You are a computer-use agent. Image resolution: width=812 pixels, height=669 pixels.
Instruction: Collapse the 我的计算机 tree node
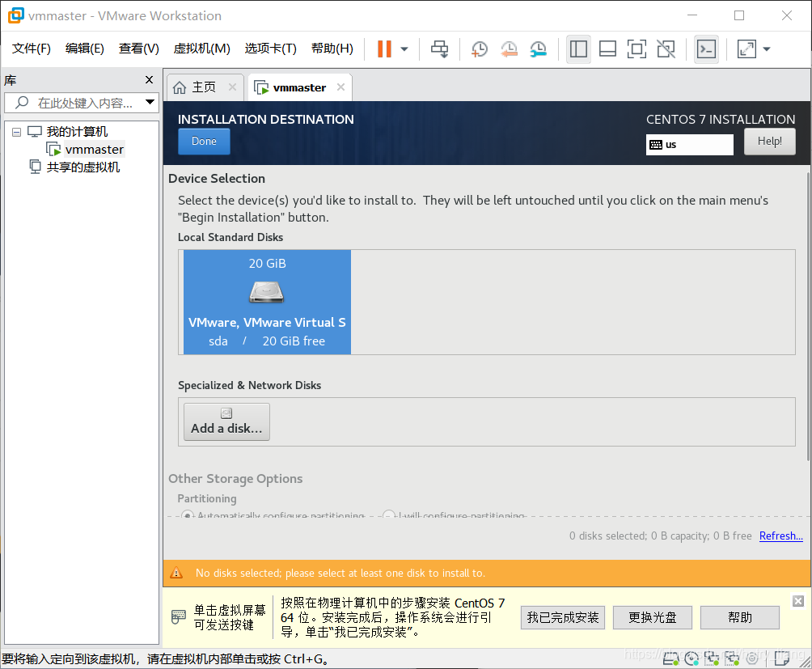click(x=16, y=132)
